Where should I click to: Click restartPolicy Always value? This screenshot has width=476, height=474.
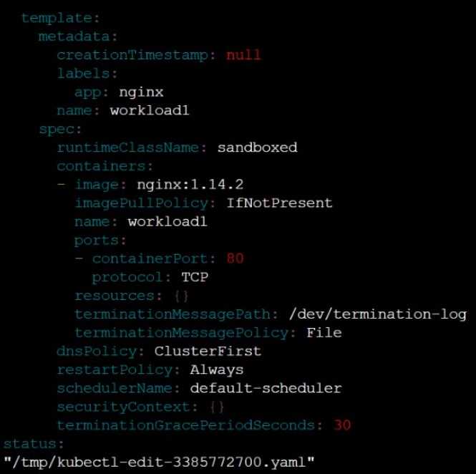217,370
